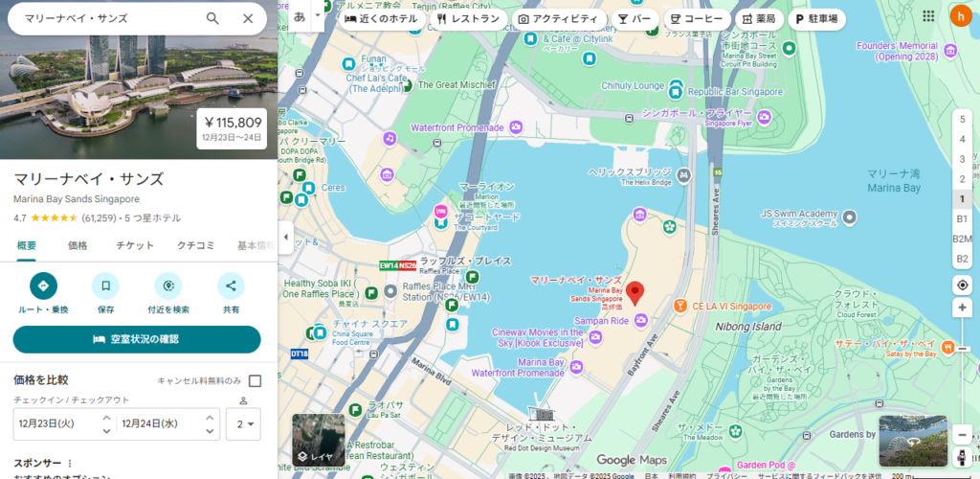Image resolution: width=980 pixels, height=479 pixels.
Task: Click the search magnifier icon
Action: [x=212, y=18]
